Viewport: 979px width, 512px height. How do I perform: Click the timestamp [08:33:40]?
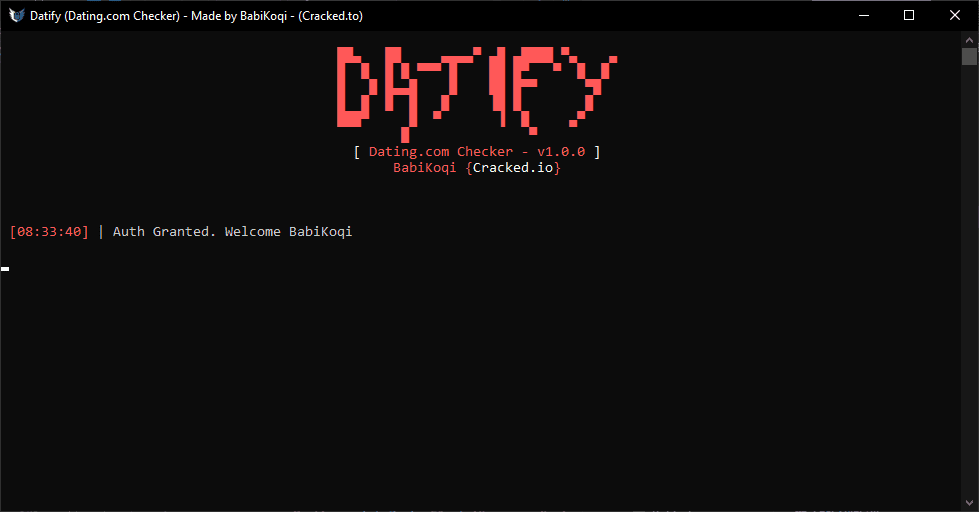[49, 232]
